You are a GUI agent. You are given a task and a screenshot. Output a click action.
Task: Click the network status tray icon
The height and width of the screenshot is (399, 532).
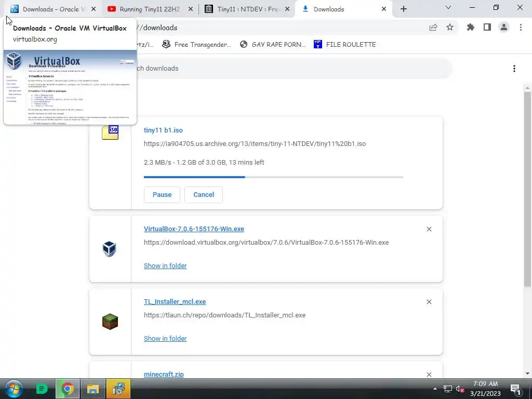coord(447,389)
